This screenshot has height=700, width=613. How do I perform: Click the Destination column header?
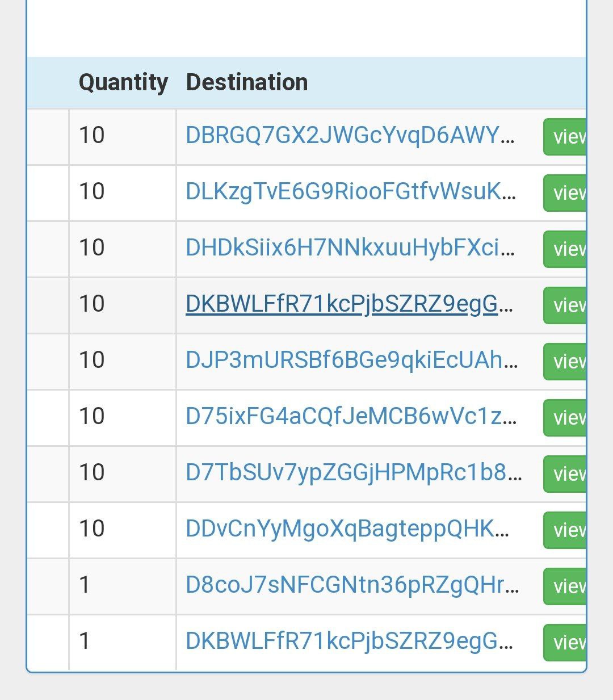click(247, 82)
